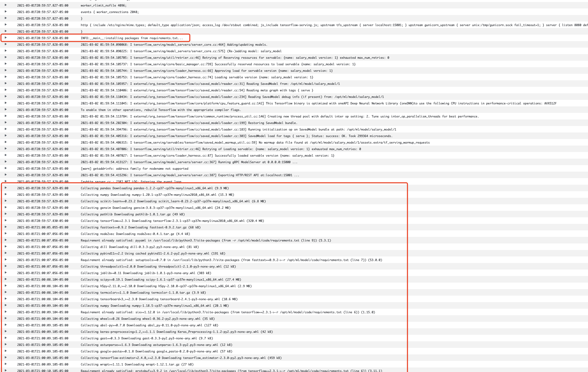The image size is (588, 372).
Task: Expand the Running initialization op row
Action: [6, 129]
